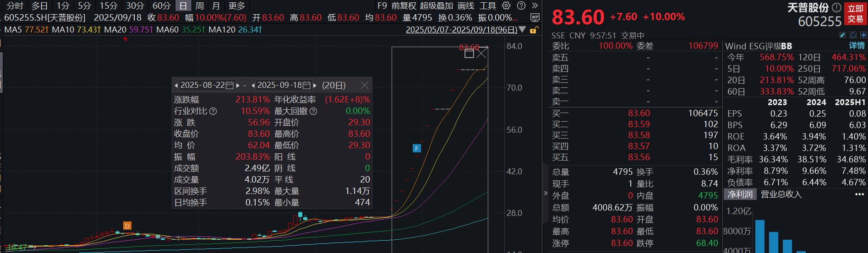868x253 pixels.
Task: Click 买三 bid price 83.58
Action: pyautogui.click(x=639, y=135)
